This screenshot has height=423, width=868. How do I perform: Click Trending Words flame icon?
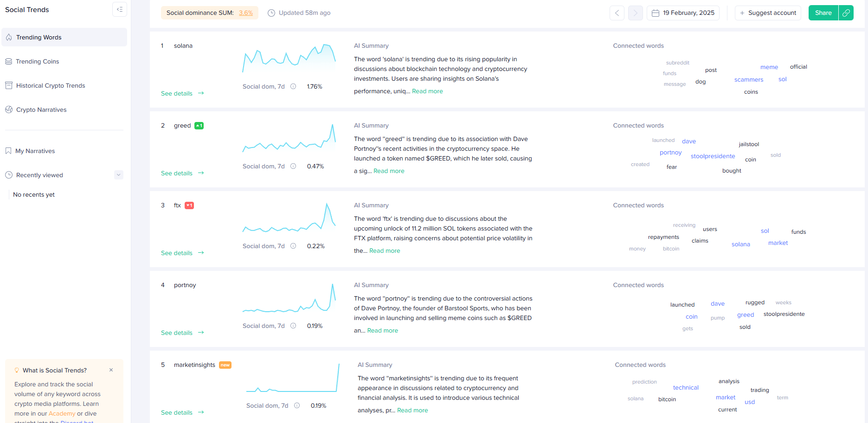[x=9, y=37]
